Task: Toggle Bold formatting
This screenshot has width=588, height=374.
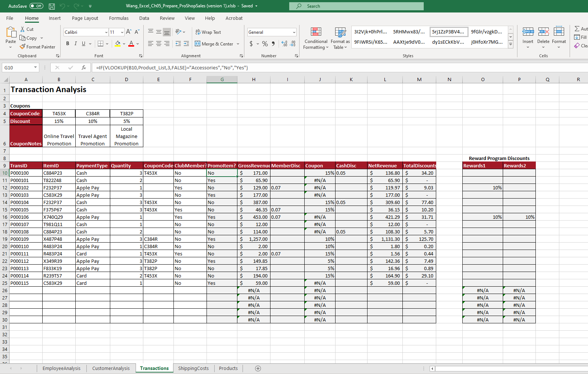Action: pyautogui.click(x=68, y=44)
